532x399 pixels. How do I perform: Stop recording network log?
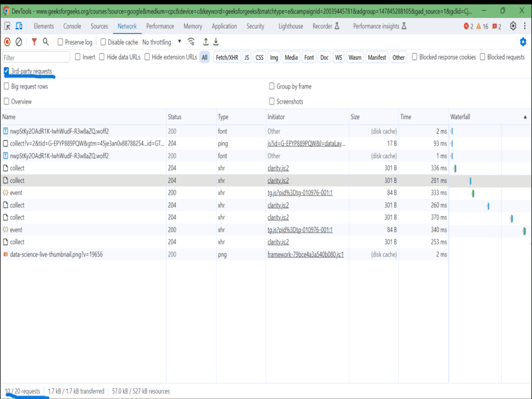pos(7,42)
